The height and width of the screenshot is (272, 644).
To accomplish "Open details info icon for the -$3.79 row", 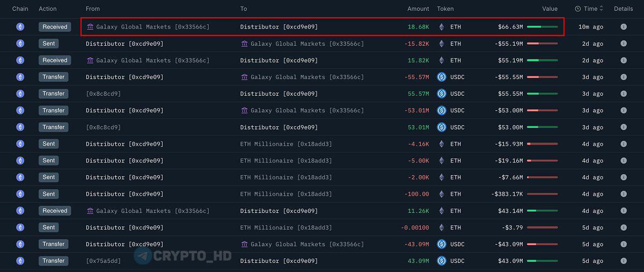I will coord(623,227).
